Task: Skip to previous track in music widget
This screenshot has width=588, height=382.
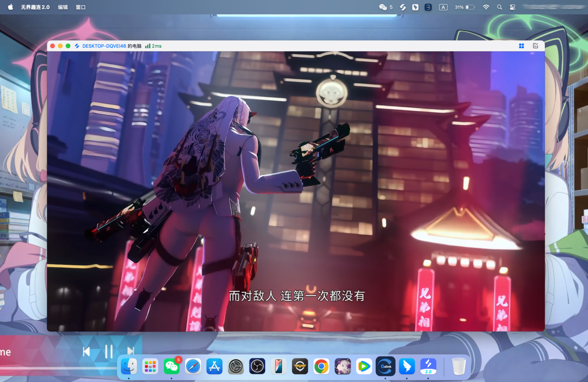Action: [86, 351]
